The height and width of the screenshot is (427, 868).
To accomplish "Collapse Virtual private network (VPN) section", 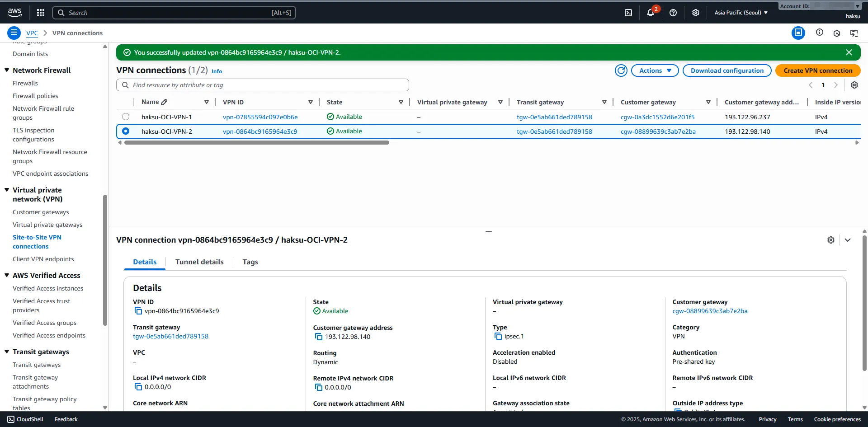I will pos(7,190).
